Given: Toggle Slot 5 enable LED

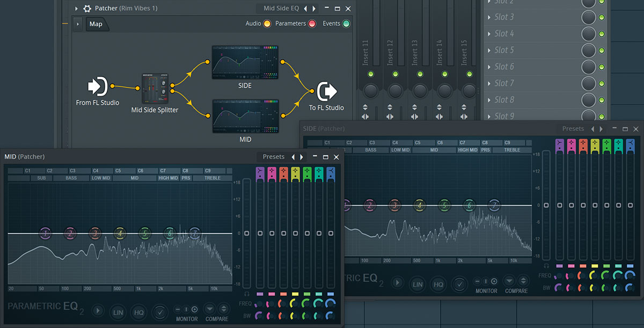Looking at the screenshot, I should (602, 51).
